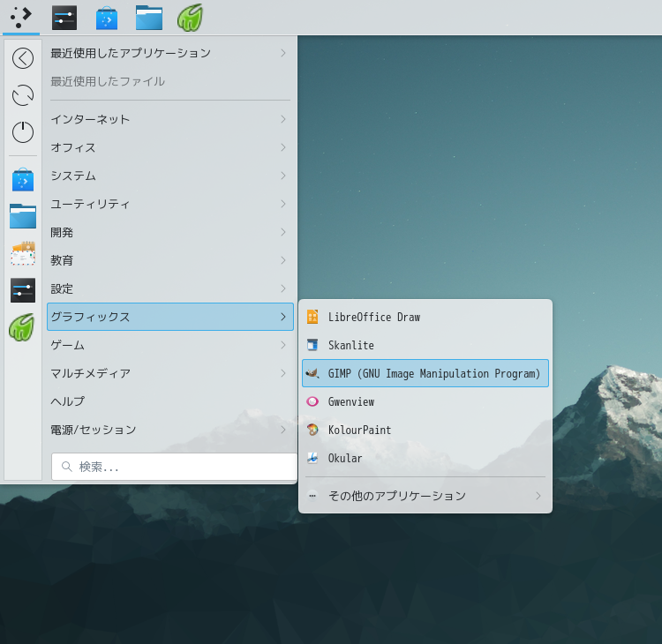The height and width of the screenshot is (644, 662).
Task: Launch green leaf browser in menu sidebar
Action: coord(22,327)
